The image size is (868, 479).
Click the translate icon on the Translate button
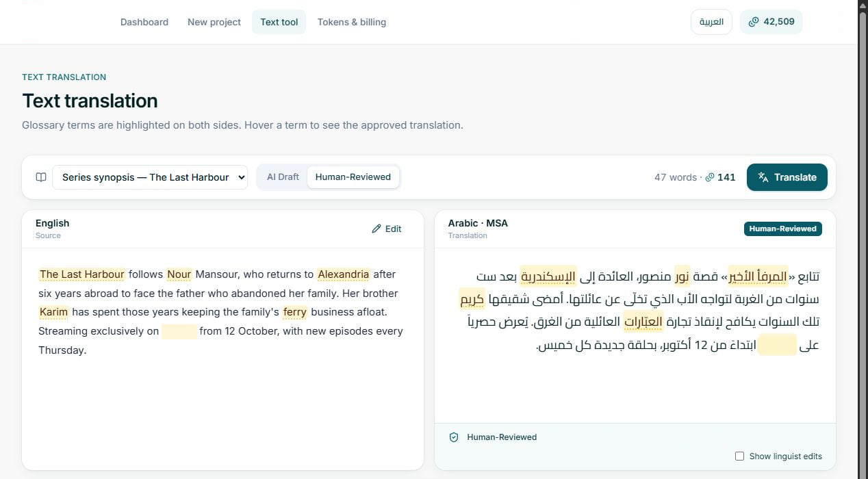[x=763, y=177]
